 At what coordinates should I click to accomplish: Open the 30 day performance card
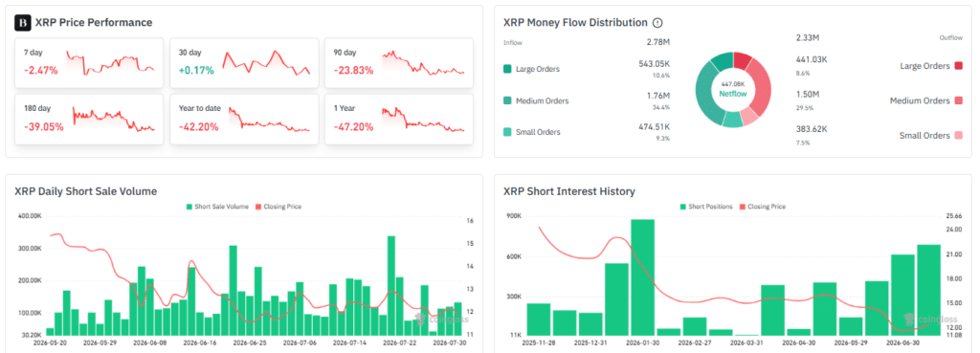click(x=244, y=62)
